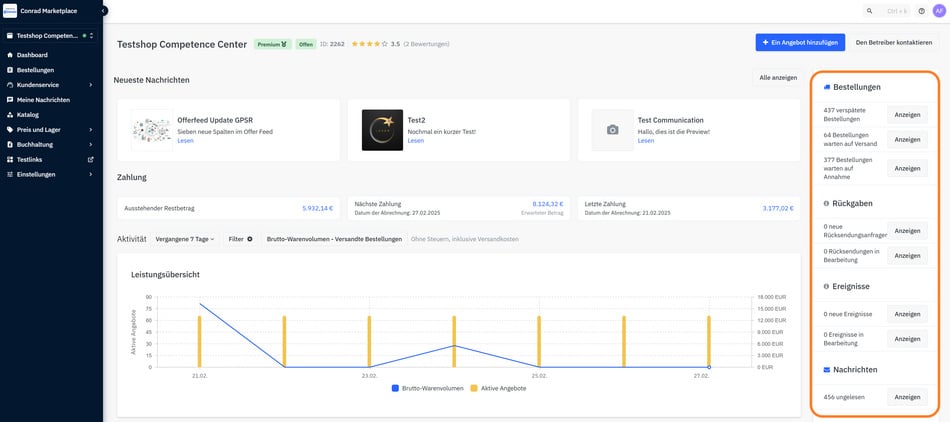Open the Offerfeed Update GPSR thumbnail
Image resolution: width=950 pixels, height=422 pixels.
152,130
